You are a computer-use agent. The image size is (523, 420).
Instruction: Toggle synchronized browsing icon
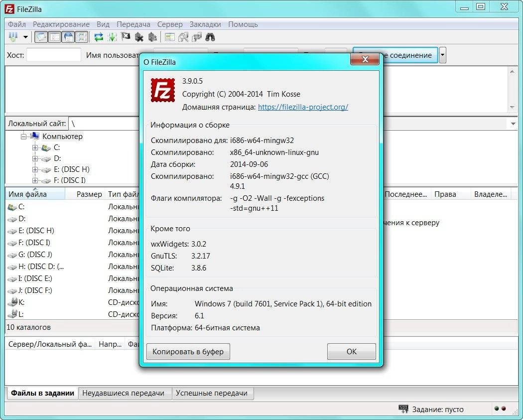click(197, 37)
